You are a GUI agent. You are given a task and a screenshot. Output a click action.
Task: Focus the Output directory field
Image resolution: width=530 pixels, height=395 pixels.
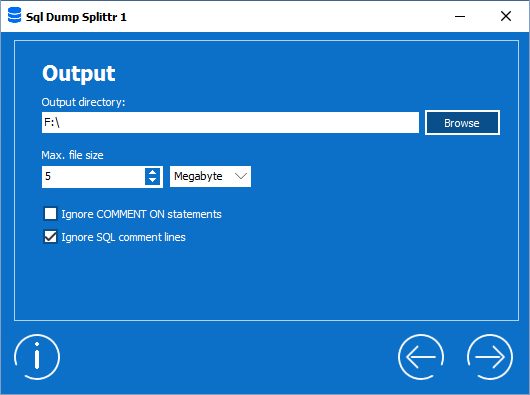pyautogui.click(x=230, y=123)
